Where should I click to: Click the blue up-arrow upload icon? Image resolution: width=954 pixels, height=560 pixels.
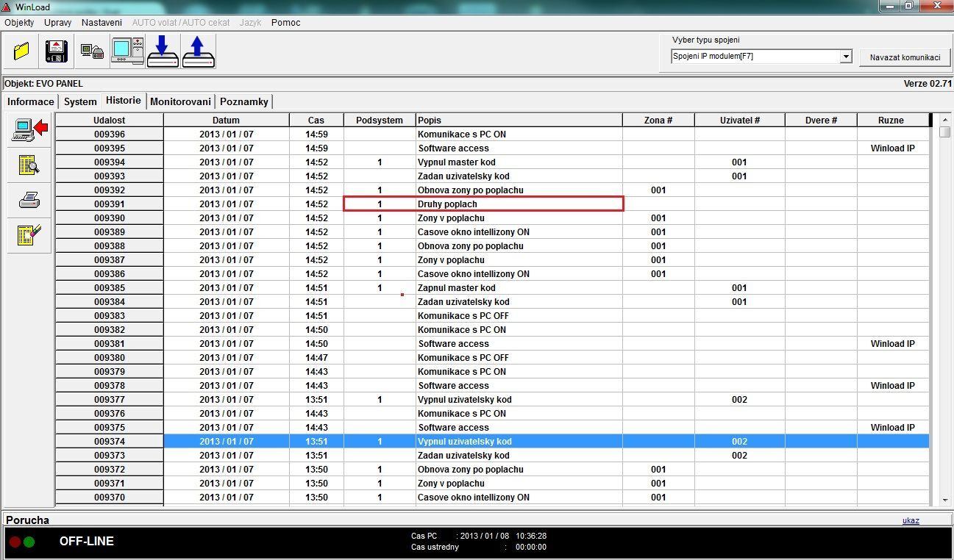pyautogui.click(x=198, y=51)
